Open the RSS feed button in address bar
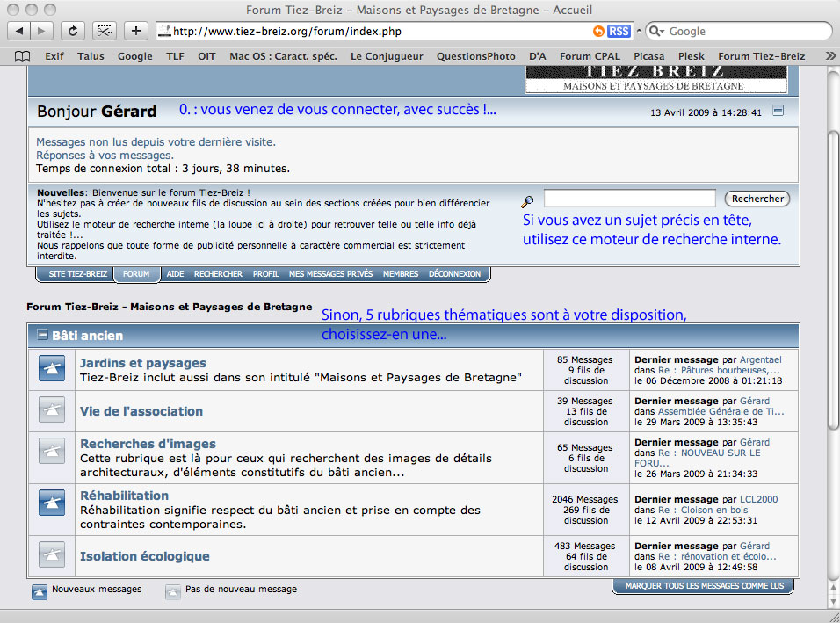The image size is (840, 623). click(619, 31)
